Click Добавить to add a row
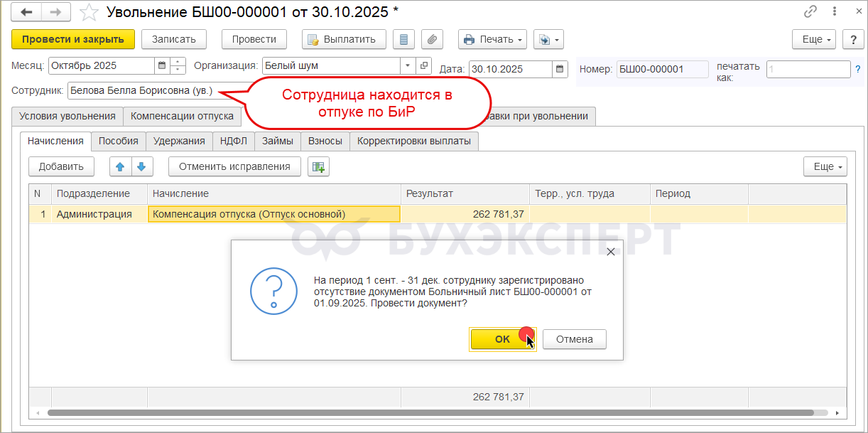Image resolution: width=868 pixels, height=433 pixels. (61, 166)
